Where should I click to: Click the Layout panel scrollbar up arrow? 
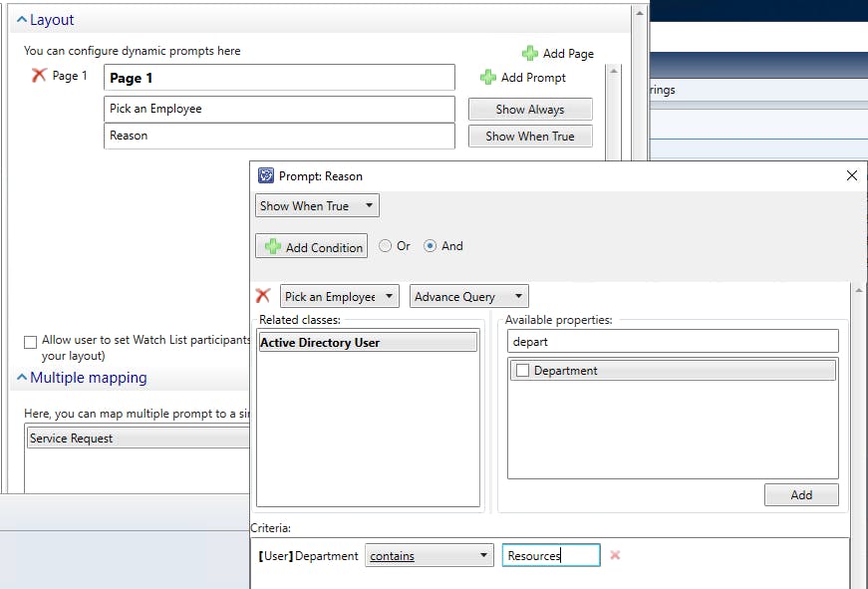640,13
